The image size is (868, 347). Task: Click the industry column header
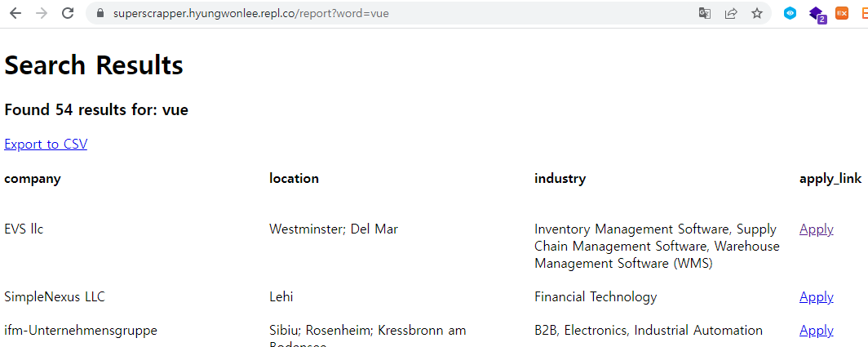560,179
